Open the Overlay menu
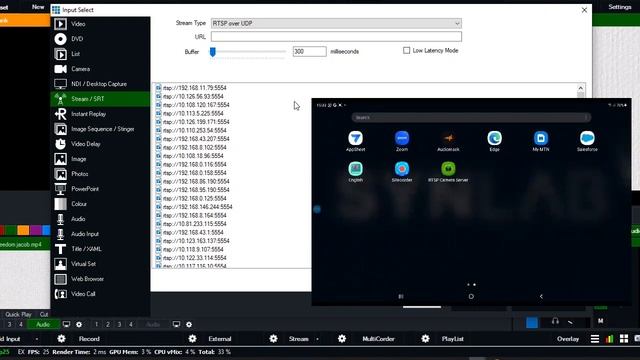640x360 pixels. pos(568,339)
